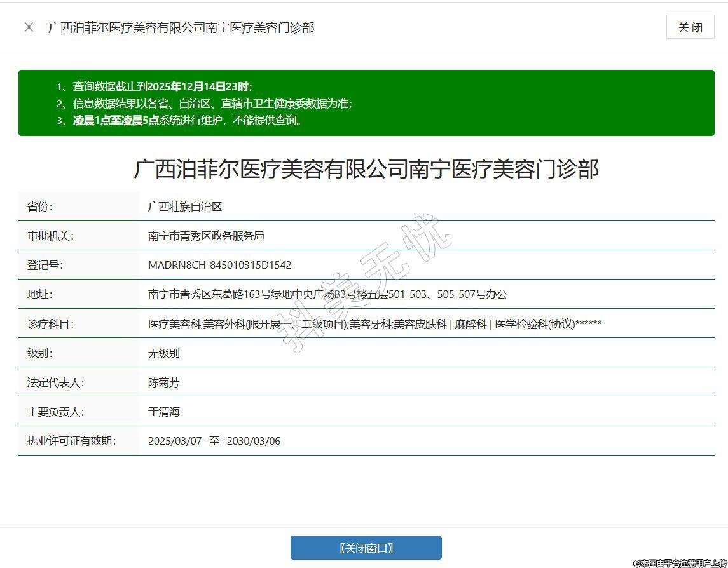Click the large clinic name heading
The image size is (728, 568).
(366, 170)
